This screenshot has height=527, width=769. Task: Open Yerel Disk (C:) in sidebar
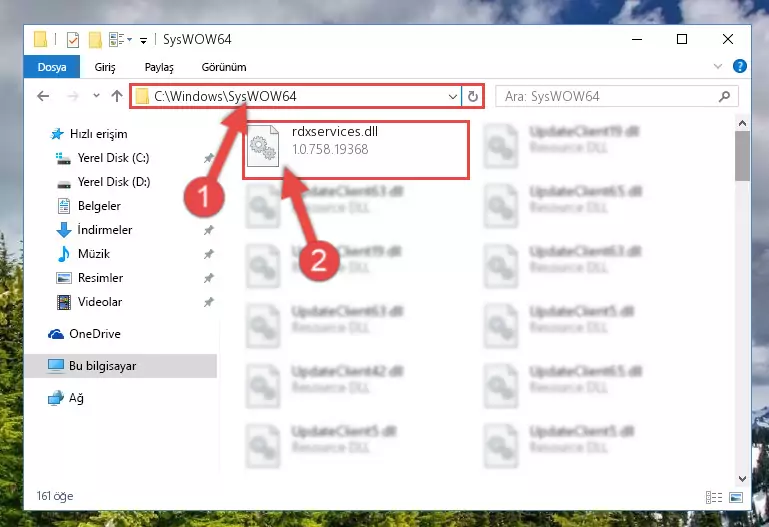point(103,158)
